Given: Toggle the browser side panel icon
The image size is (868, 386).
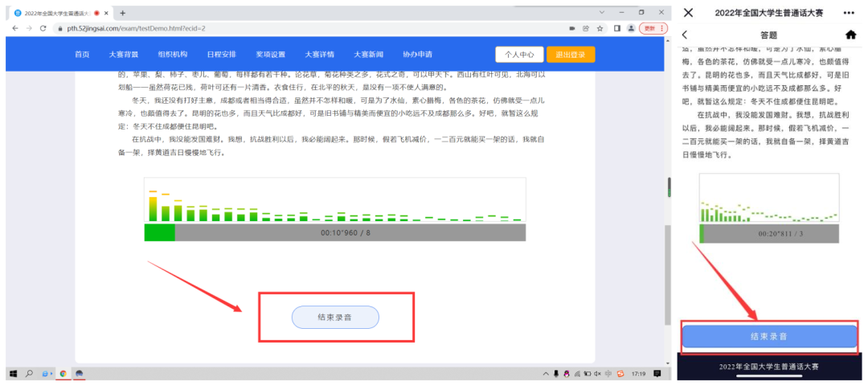Looking at the screenshot, I should (616, 28).
